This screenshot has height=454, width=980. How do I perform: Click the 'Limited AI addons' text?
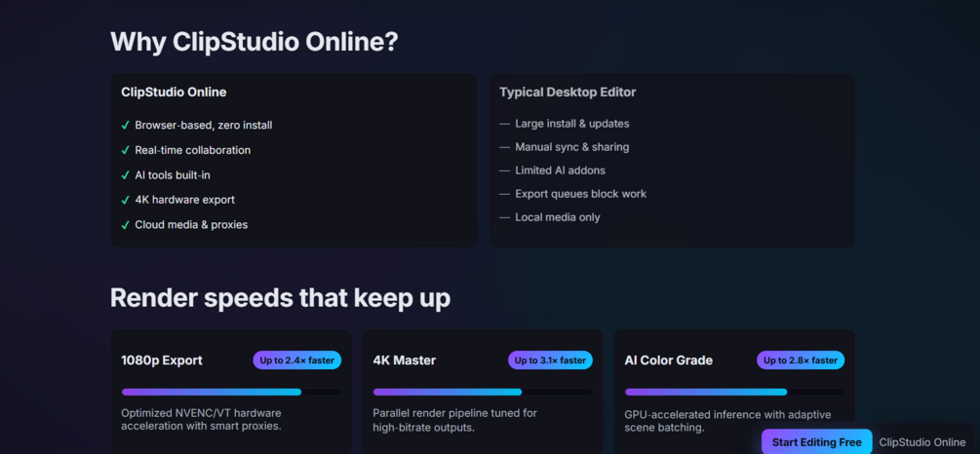pyautogui.click(x=560, y=170)
